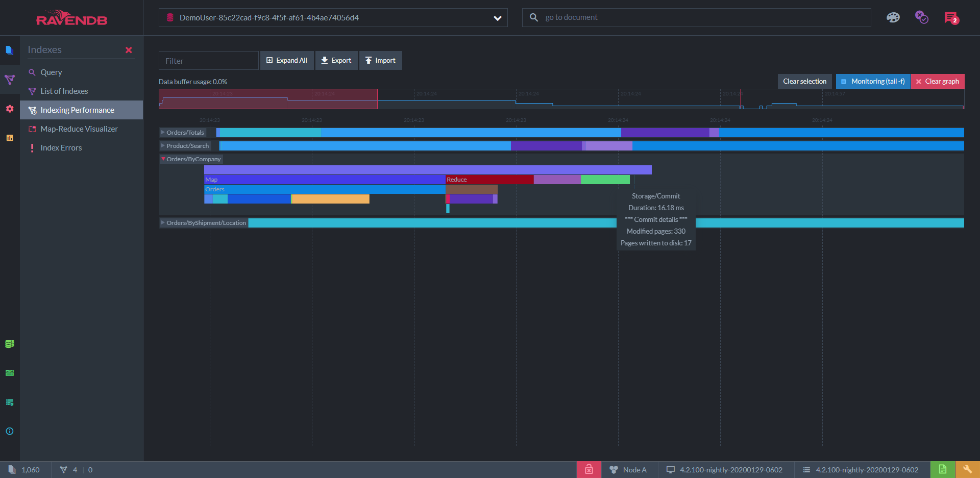Screen dimensions: 980x478
Task: Click the orange wrench icon in footer
Action: [x=967, y=469]
